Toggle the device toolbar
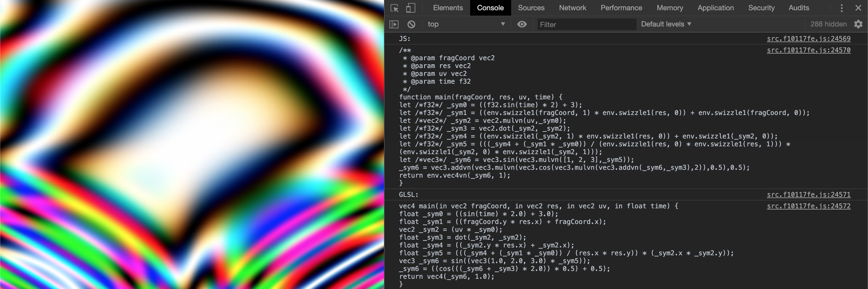 411,8
